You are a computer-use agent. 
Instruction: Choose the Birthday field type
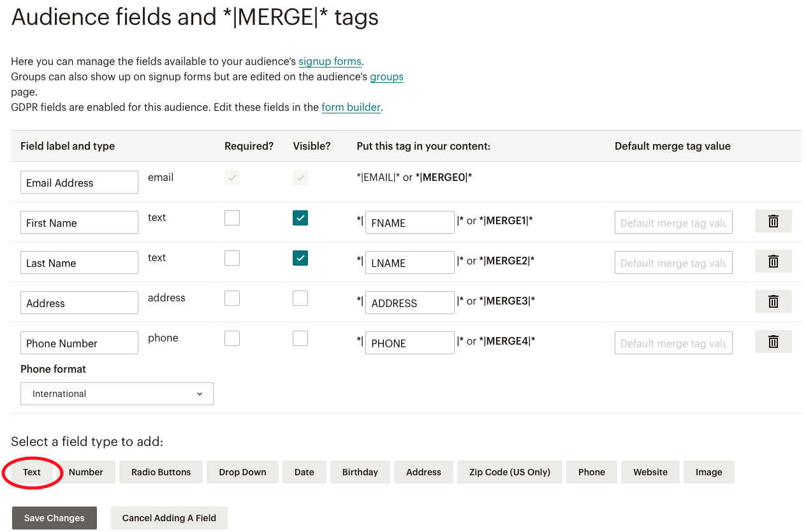(360, 472)
